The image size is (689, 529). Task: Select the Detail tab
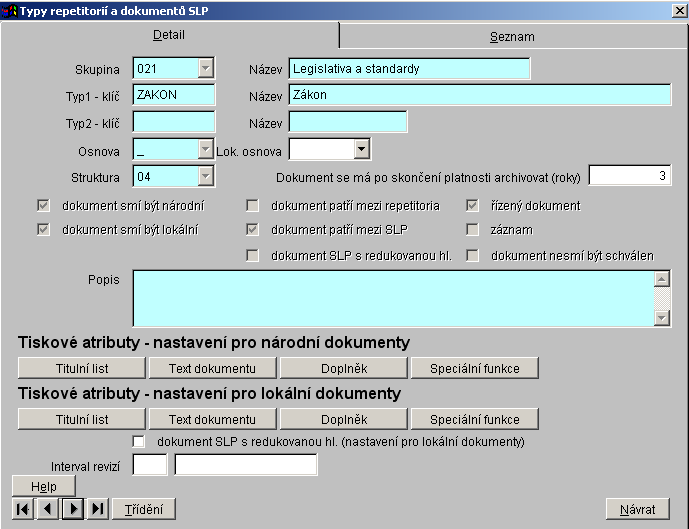tap(169, 35)
